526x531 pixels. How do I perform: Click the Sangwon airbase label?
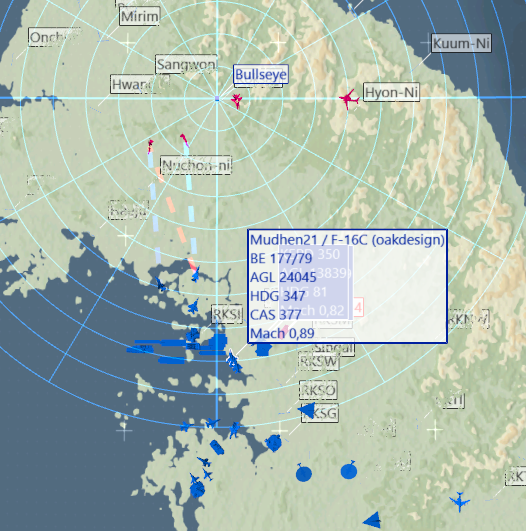[186, 64]
